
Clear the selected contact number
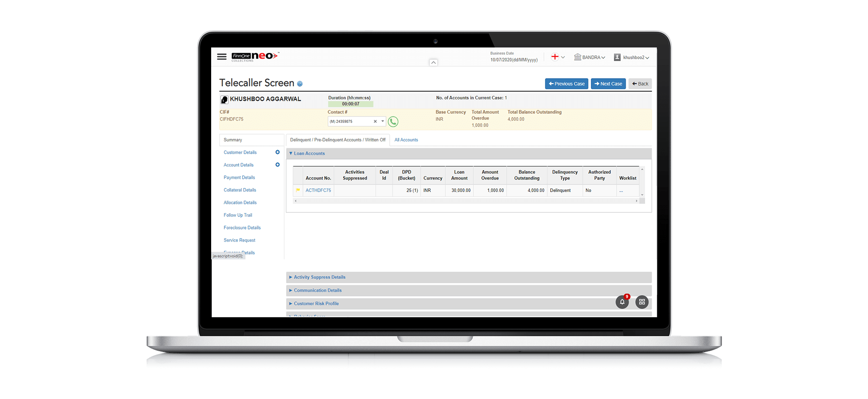click(375, 122)
